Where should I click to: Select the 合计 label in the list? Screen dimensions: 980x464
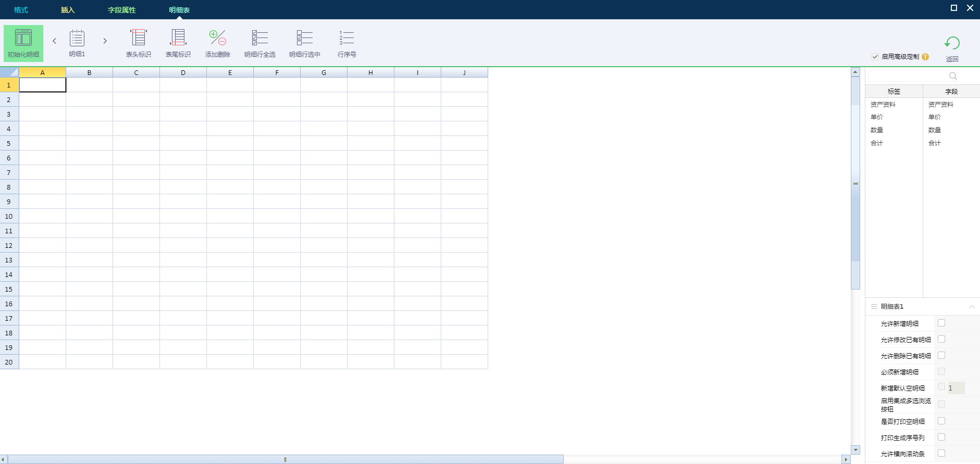(877, 143)
